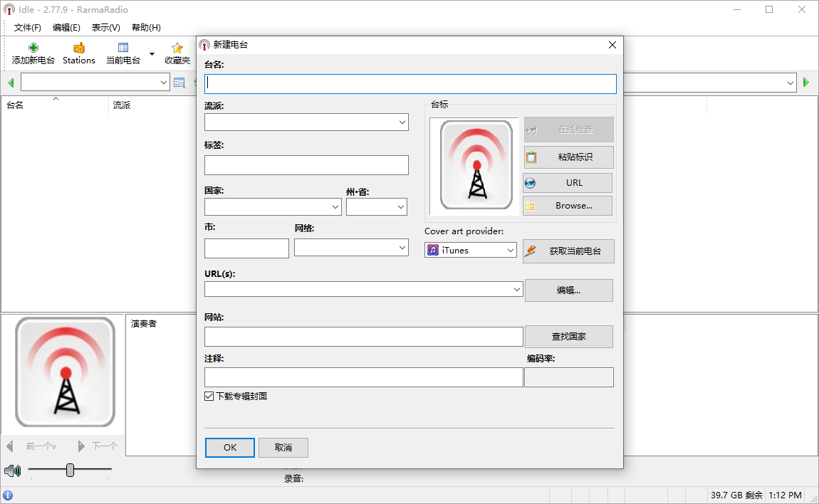Uncheck the 下载专辑封面 checkbox
Image resolution: width=819 pixels, height=504 pixels.
[209, 396]
